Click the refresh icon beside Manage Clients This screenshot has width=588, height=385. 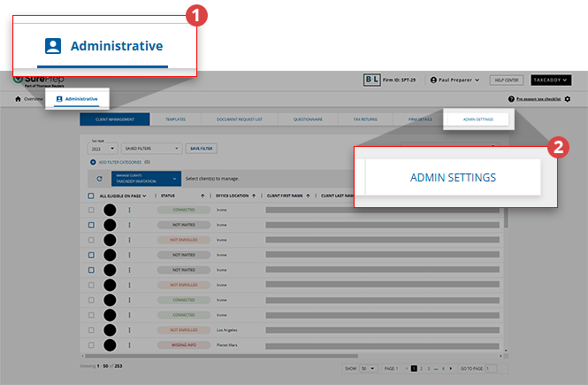pyautogui.click(x=99, y=179)
